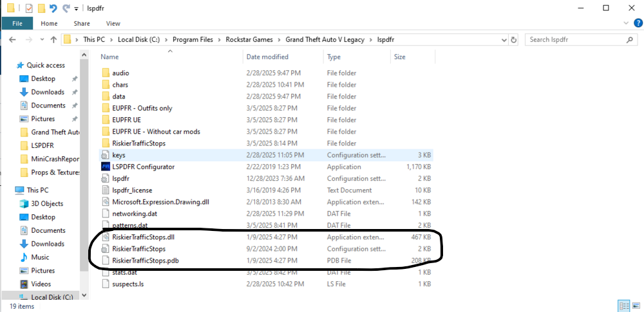The width and height of the screenshot is (644, 312).
Task: Switch to the Home ribbon tab
Action: pyautogui.click(x=50, y=23)
